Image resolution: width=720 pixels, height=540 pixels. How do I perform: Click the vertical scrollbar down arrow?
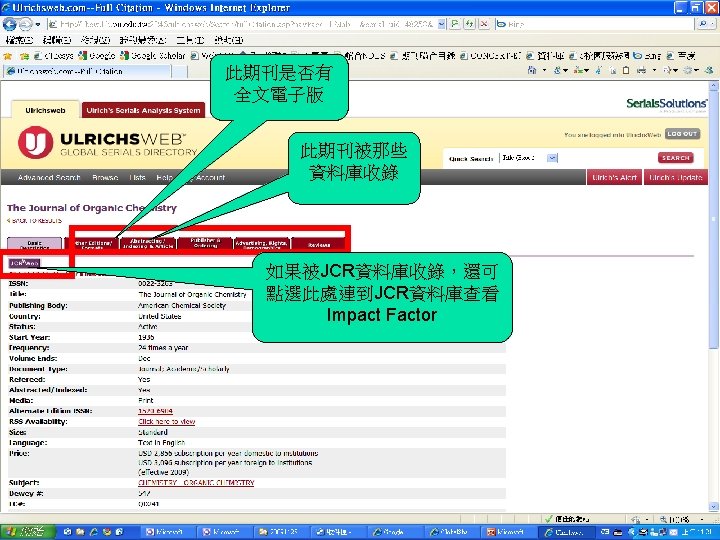click(713, 506)
